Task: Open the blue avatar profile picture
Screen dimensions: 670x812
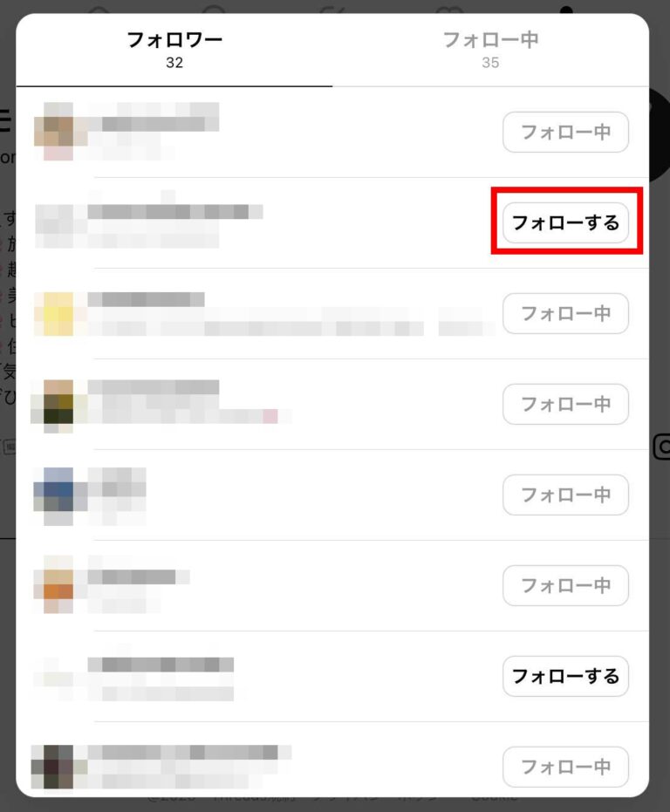Action: point(58,496)
